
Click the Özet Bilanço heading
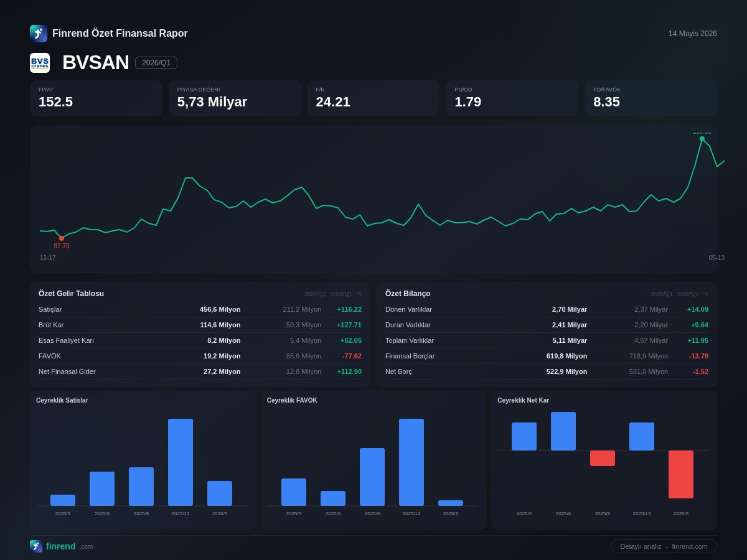tap(408, 294)
